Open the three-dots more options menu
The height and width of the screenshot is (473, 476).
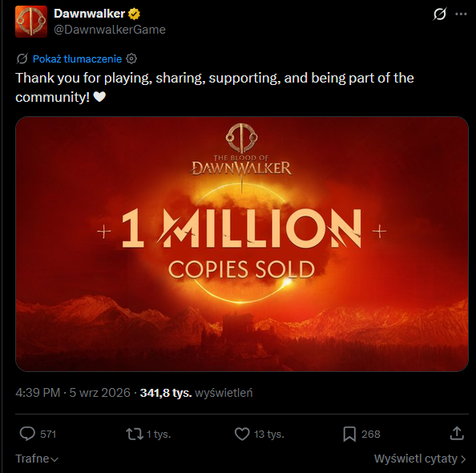pyautogui.click(x=461, y=14)
